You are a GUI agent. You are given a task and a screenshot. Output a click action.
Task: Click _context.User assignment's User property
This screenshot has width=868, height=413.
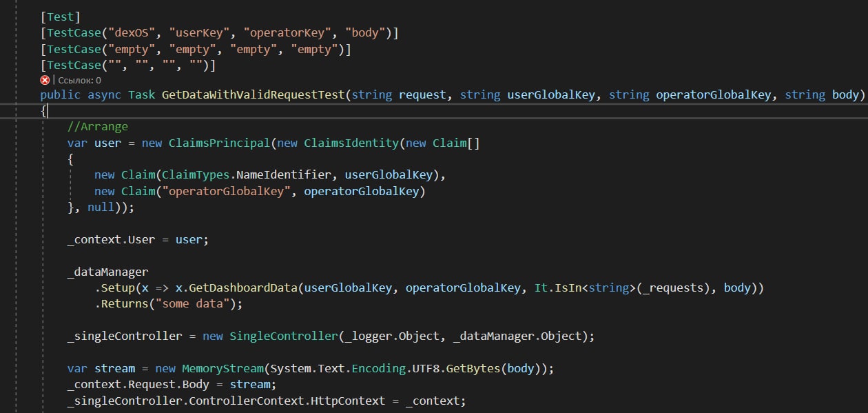[x=142, y=240]
